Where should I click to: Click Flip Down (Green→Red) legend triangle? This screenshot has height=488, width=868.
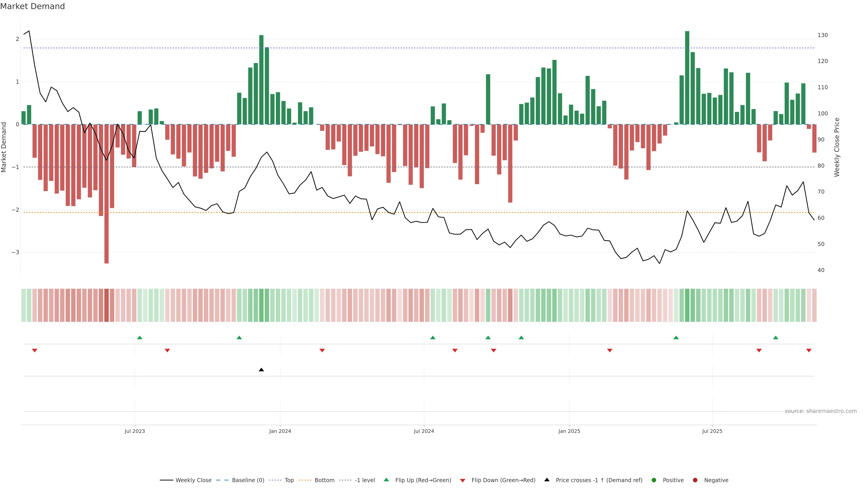pyautogui.click(x=463, y=480)
